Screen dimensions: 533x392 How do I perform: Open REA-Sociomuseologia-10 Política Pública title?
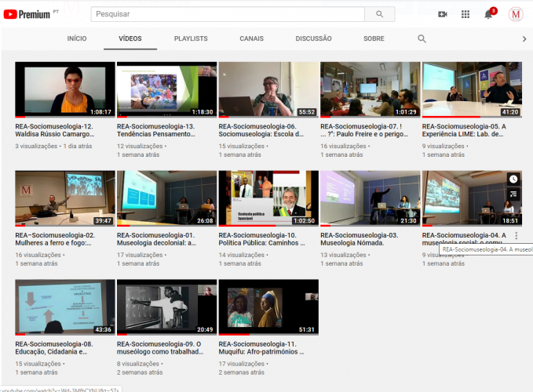(x=261, y=238)
